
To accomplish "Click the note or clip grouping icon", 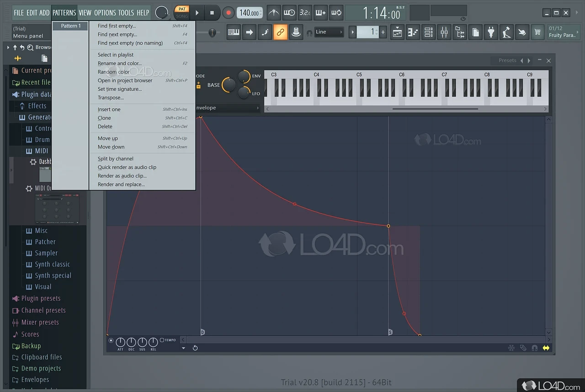I will coord(296,32).
